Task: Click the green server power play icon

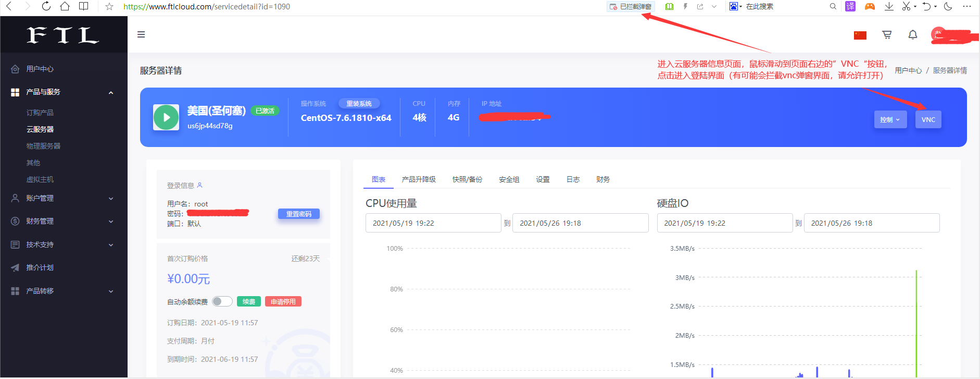Action: (x=166, y=117)
